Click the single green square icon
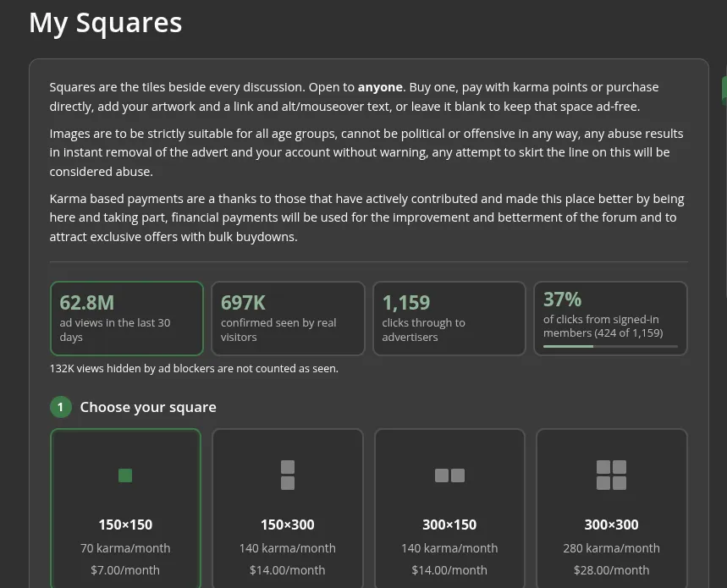This screenshot has height=588, width=727. [125, 475]
